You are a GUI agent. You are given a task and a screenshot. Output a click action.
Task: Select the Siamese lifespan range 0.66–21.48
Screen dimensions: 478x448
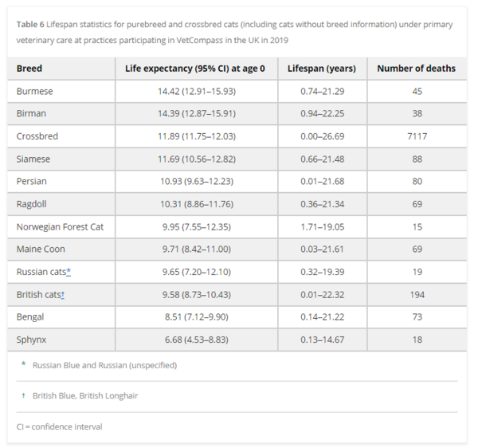pyautogui.click(x=322, y=159)
